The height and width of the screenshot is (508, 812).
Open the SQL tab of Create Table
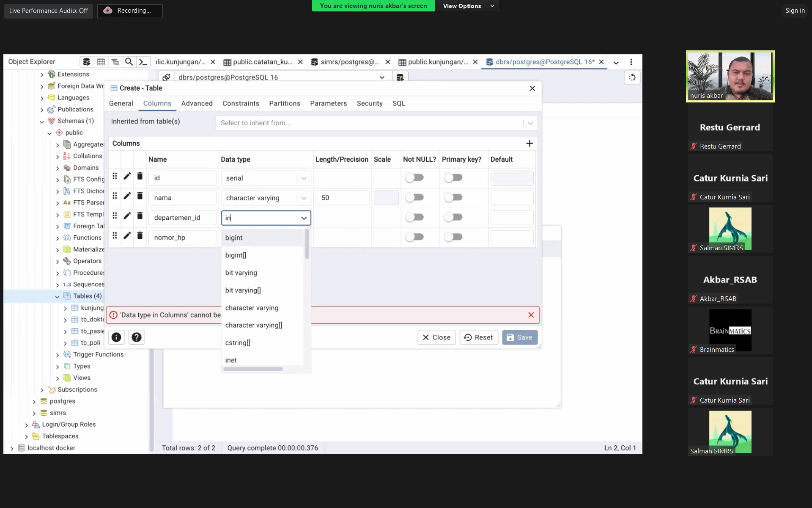click(x=398, y=103)
